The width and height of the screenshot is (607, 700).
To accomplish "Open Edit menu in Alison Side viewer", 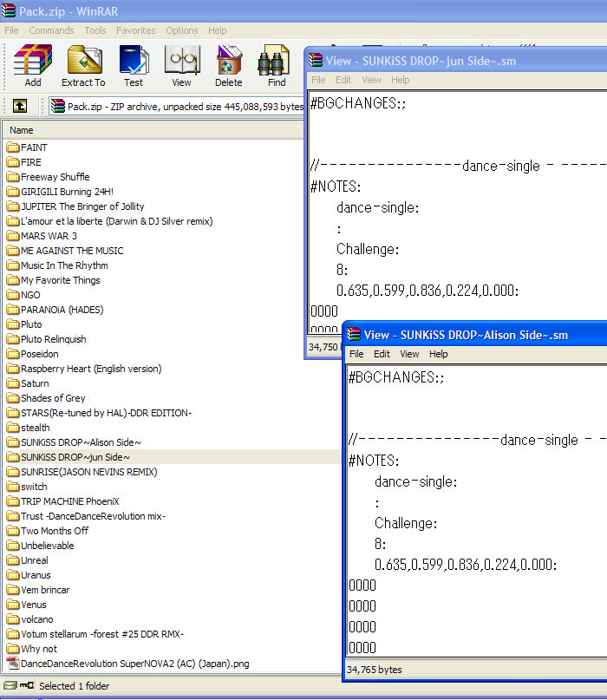I will tap(382, 354).
